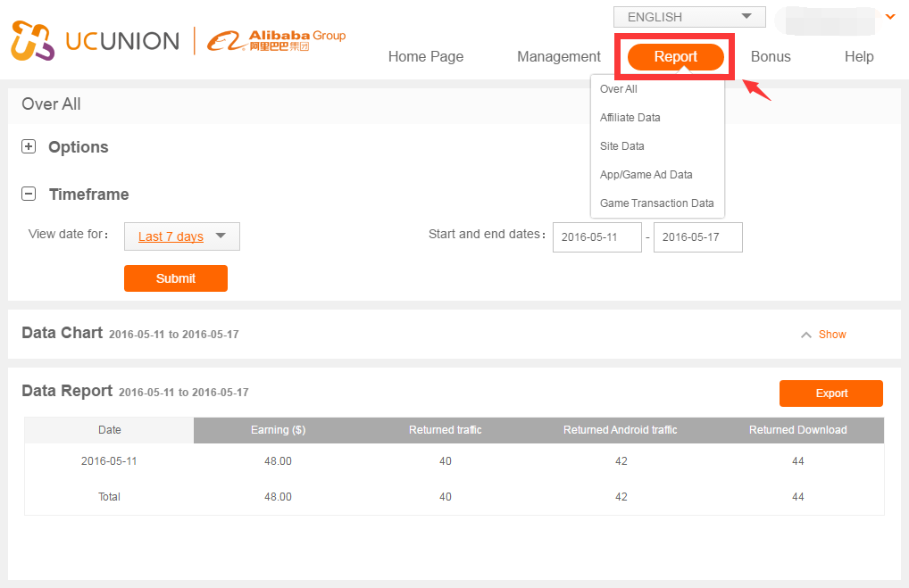Click the start date field 2016-05-11
The height and width of the screenshot is (588, 909).
(596, 237)
